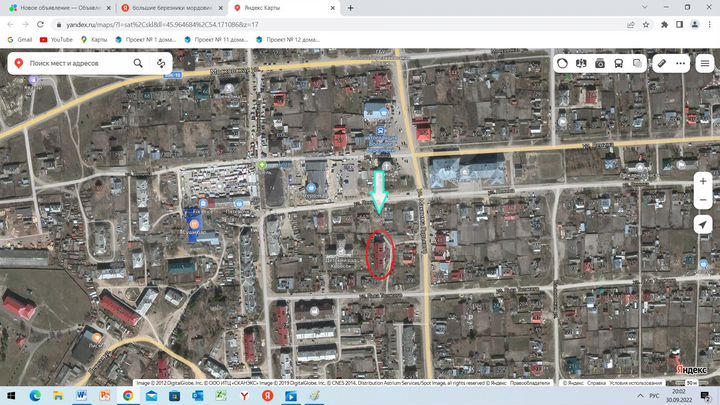This screenshot has height=405, width=720.
Task: Select the ruler measuring tool
Action: (662, 63)
